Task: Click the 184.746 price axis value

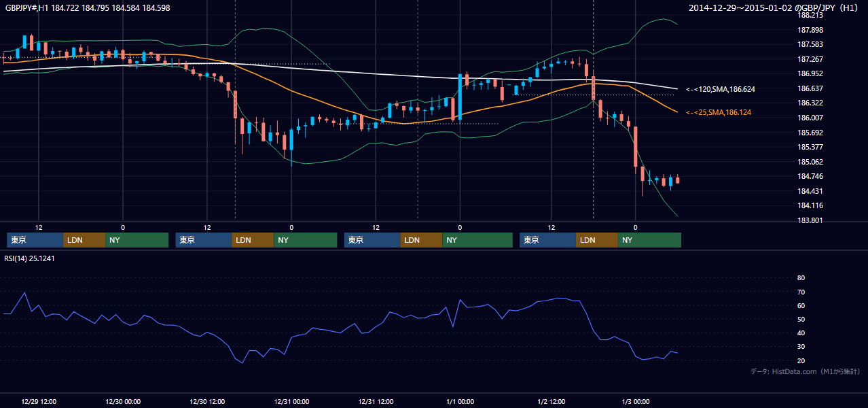Action: pos(810,176)
